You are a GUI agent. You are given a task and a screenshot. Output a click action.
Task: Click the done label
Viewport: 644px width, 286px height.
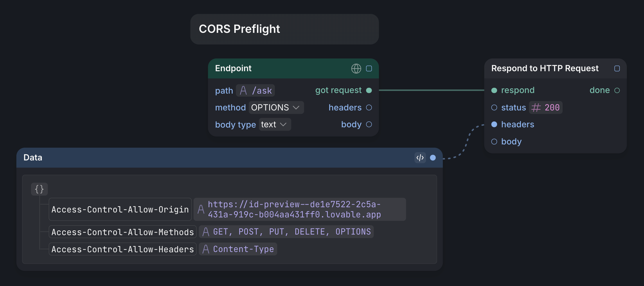(599, 90)
